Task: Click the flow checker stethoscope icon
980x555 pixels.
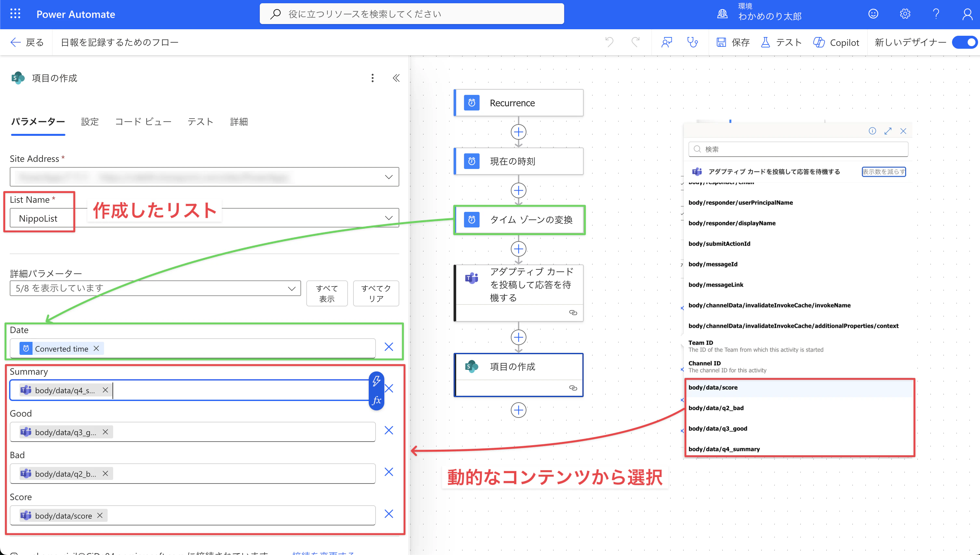Action: (x=692, y=42)
